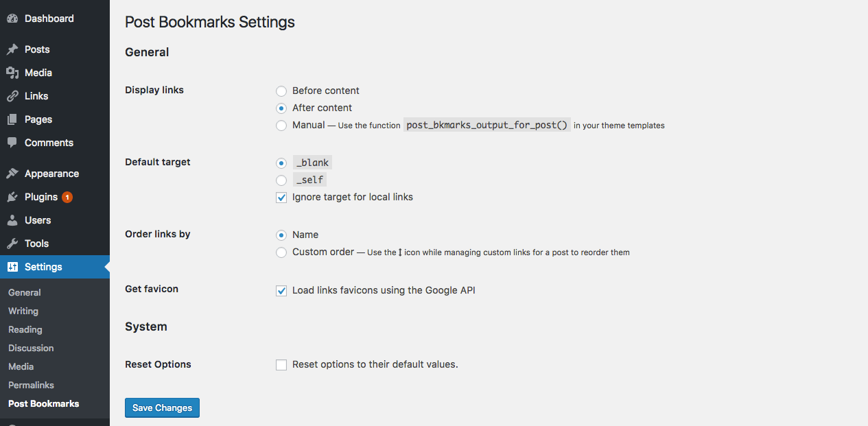Click the Posts pushpin icon
Image resolution: width=868 pixels, height=426 pixels.
click(x=12, y=49)
